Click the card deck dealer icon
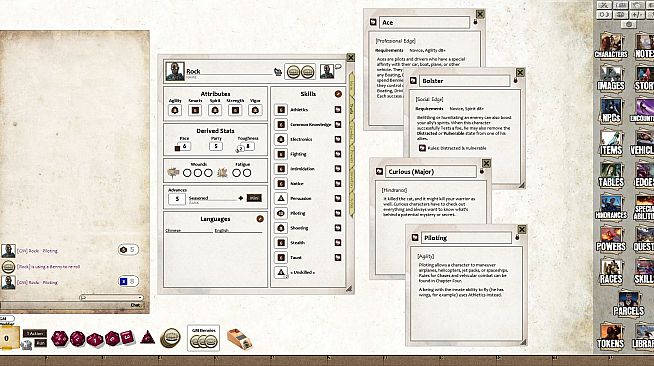 coord(240,339)
